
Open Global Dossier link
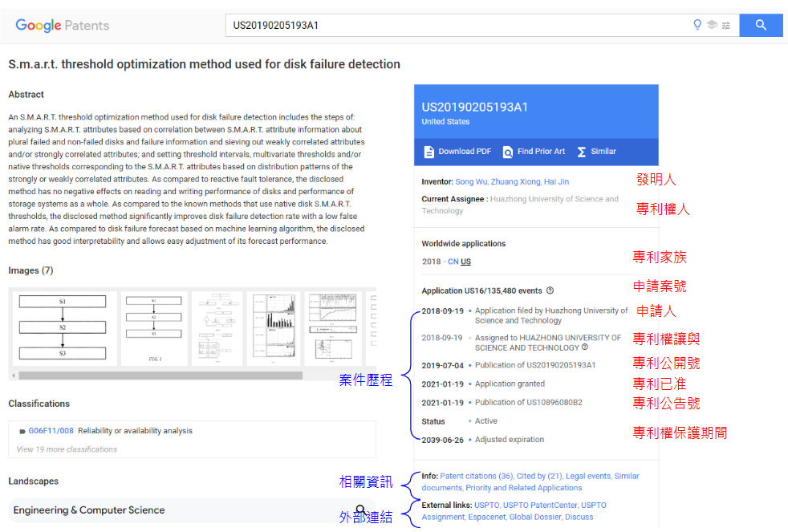click(x=534, y=517)
